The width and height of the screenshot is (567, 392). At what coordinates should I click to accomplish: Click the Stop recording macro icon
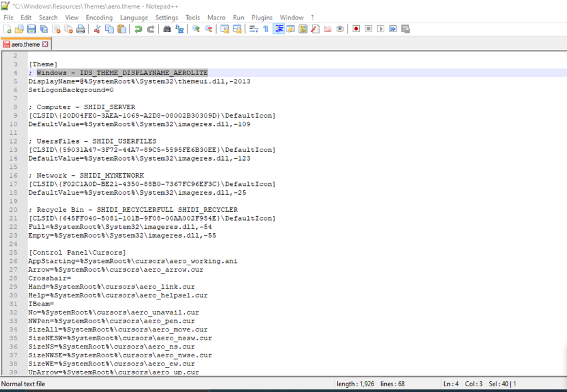pos(369,29)
